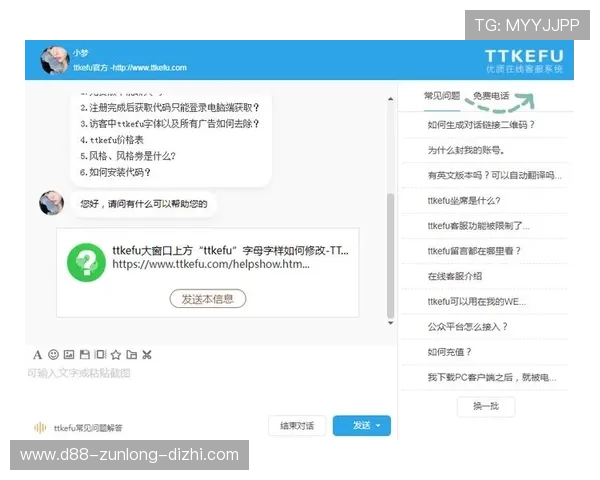This screenshot has height=480, width=600.
Task: Click the scissors screenshot tool
Action: [x=147, y=355]
